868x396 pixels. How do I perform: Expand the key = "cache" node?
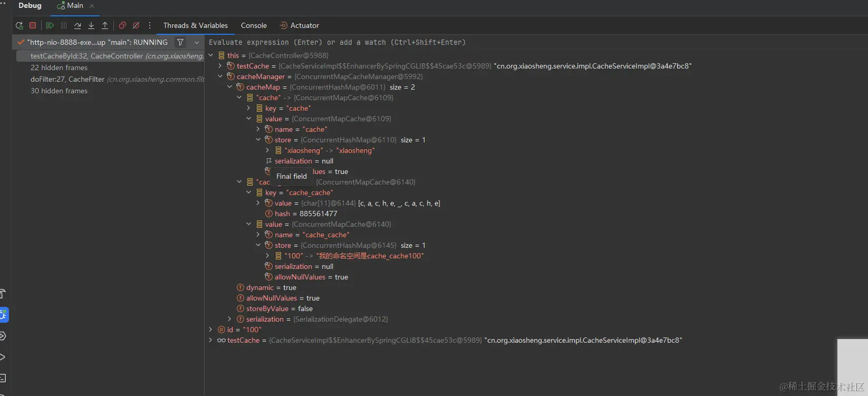[x=249, y=108]
